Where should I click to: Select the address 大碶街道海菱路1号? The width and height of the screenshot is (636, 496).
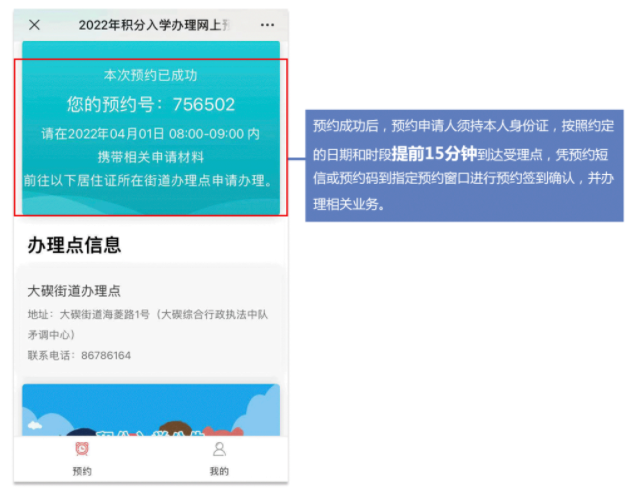coord(105,314)
